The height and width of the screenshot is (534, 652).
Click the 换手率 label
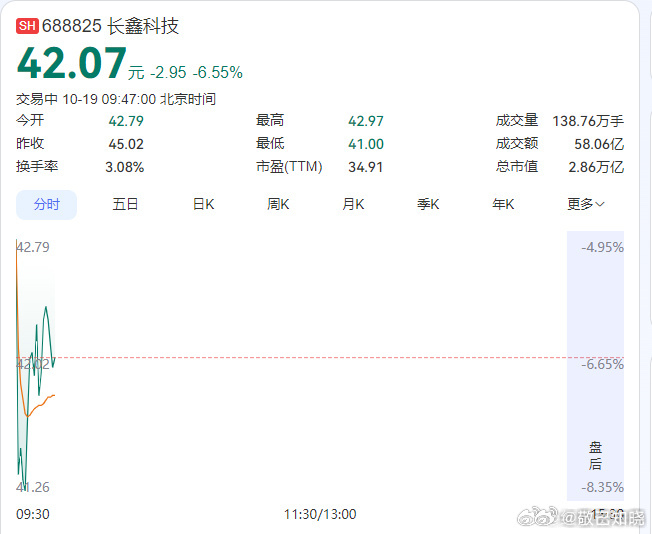tap(37, 166)
